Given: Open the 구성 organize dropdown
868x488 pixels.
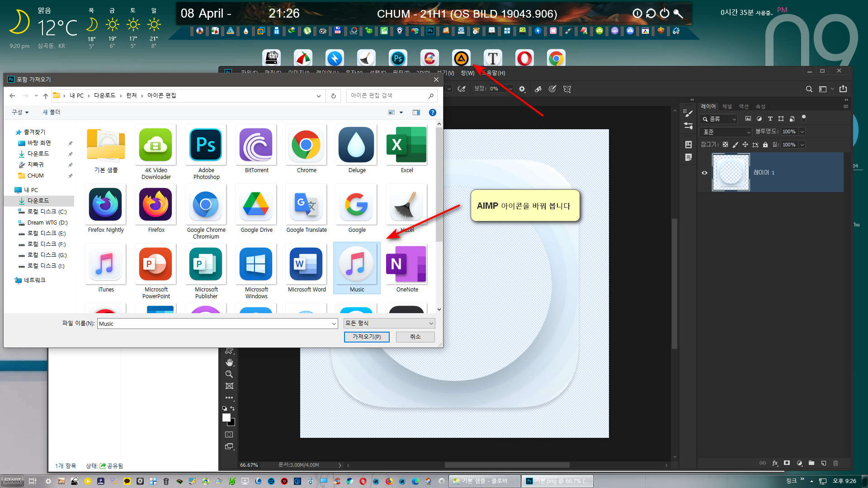Looking at the screenshot, I should pyautogui.click(x=20, y=112).
